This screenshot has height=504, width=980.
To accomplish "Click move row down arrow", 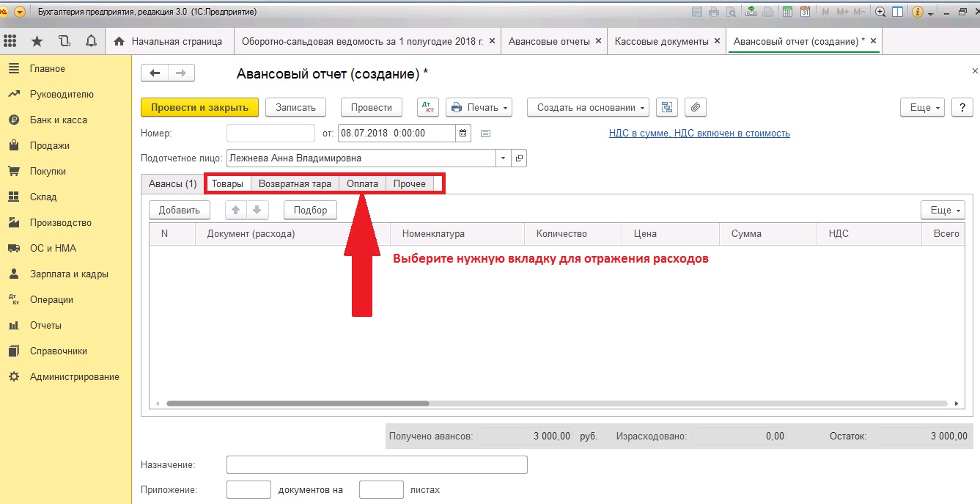I will [x=257, y=210].
